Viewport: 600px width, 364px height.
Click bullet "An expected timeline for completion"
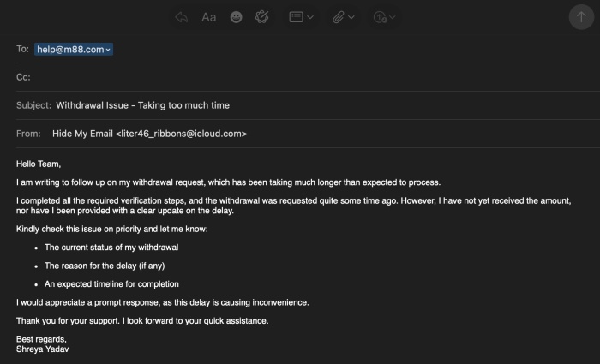coord(111,284)
